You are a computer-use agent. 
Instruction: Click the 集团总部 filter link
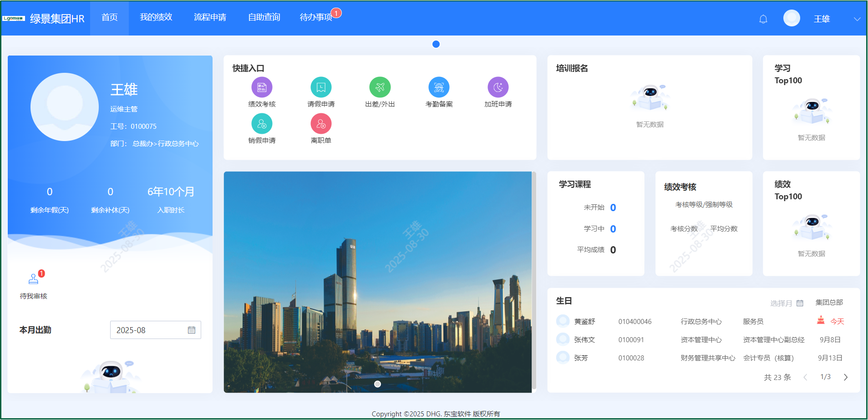(829, 303)
